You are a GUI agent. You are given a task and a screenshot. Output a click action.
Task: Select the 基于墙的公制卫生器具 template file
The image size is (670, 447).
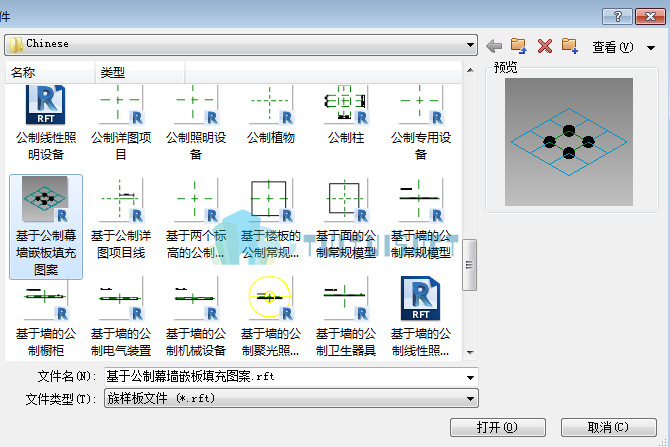346,316
